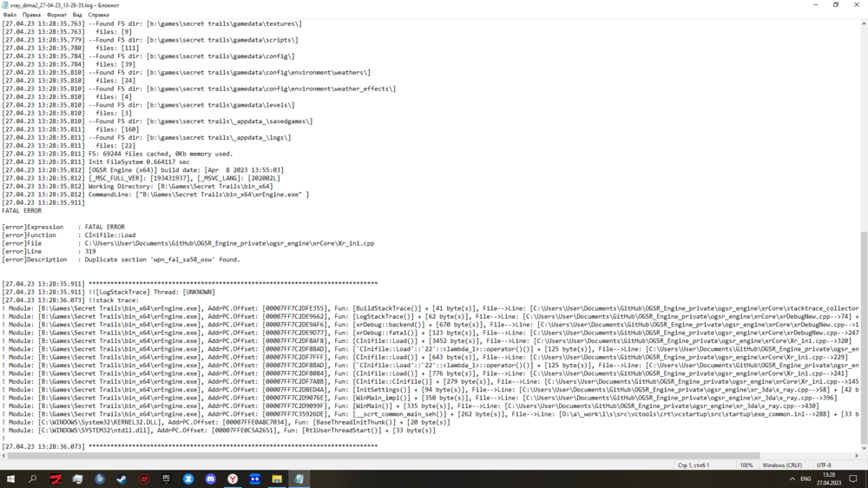Image resolution: width=868 pixels, height=488 pixels.
Task: Click the 'gamedata\textures\' Found FS dir line
Action: [x=152, y=23]
